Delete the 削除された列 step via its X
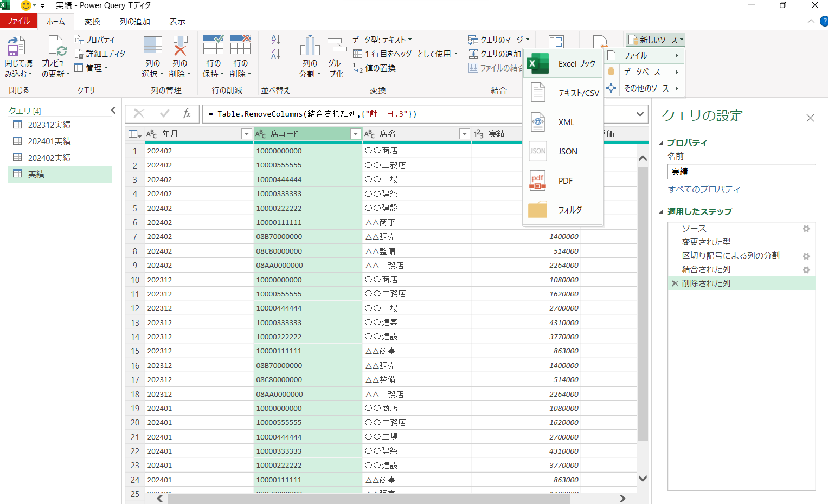The image size is (828, 504). click(675, 283)
